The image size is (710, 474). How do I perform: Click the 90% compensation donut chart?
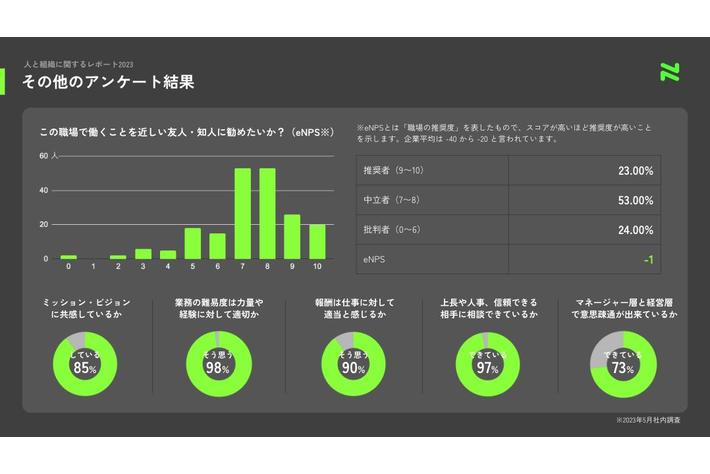pos(353,361)
